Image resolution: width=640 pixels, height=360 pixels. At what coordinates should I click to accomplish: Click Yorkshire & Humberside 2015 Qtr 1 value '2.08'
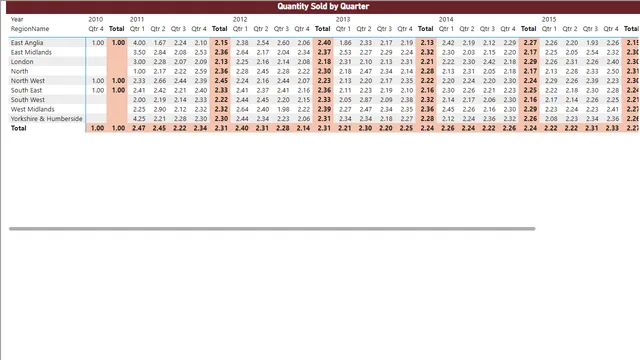click(x=551, y=119)
